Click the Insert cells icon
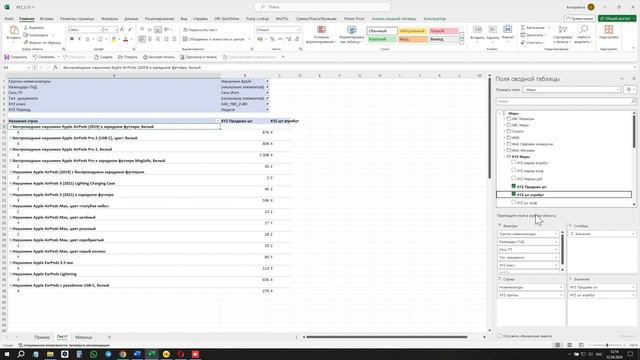This screenshot has height=360, width=640. (x=477, y=30)
